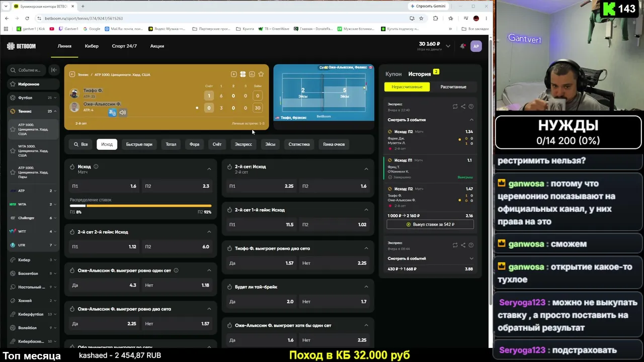Click the BetBoom logo in the site header
Viewport: 644px width, 362px height.
21,46
